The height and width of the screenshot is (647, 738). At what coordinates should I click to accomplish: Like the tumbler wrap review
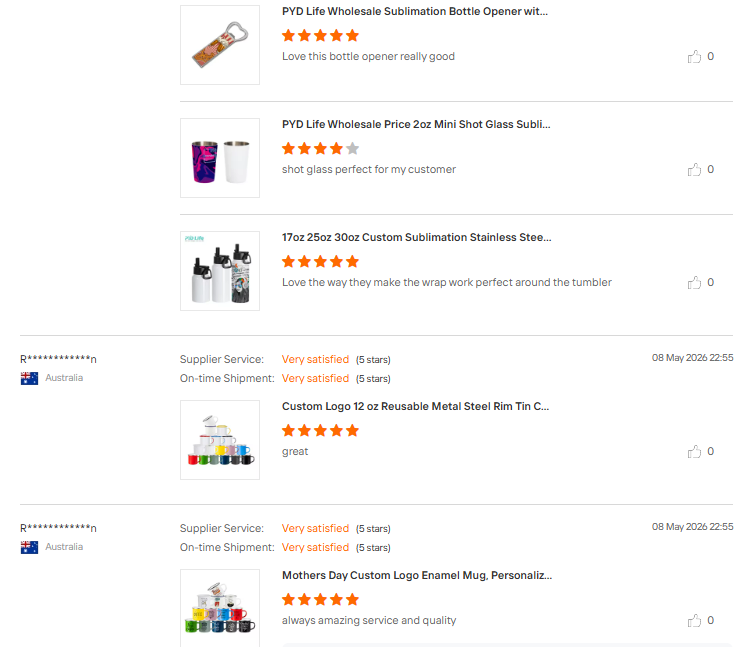pos(694,282)
